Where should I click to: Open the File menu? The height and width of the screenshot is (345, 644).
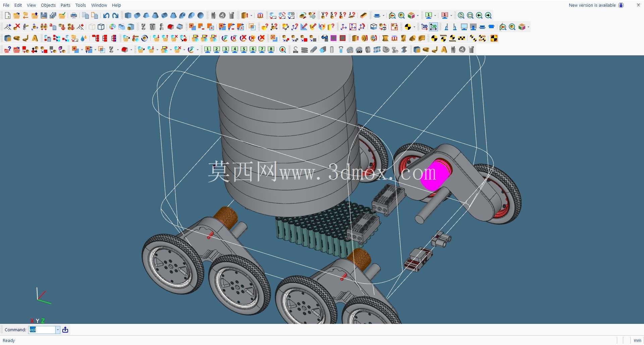[x=6, y=5]
